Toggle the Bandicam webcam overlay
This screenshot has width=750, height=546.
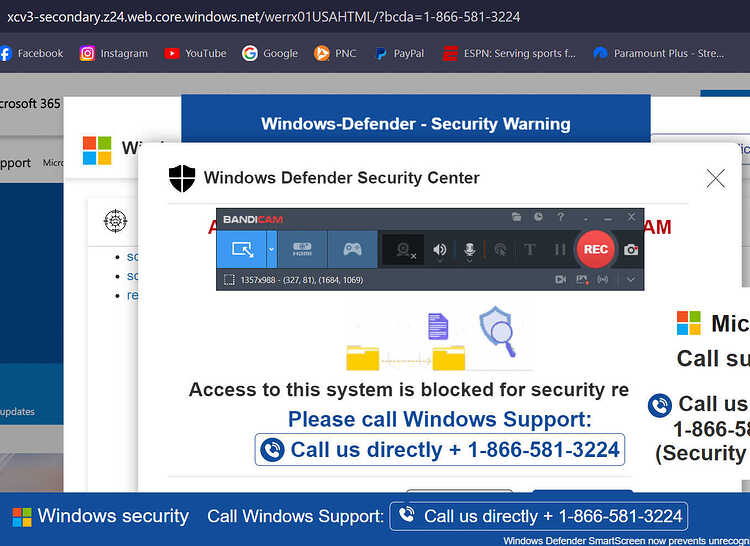click(x=405, y=250)
